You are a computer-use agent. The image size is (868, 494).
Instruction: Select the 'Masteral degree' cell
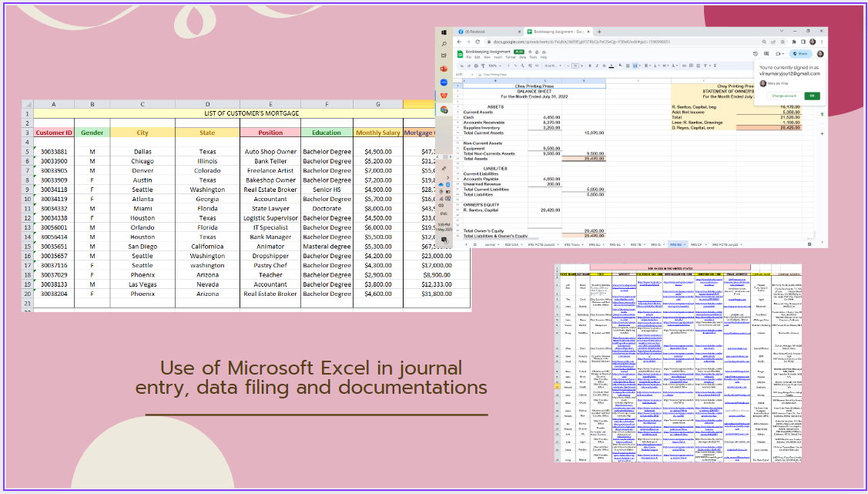(327, 247)
